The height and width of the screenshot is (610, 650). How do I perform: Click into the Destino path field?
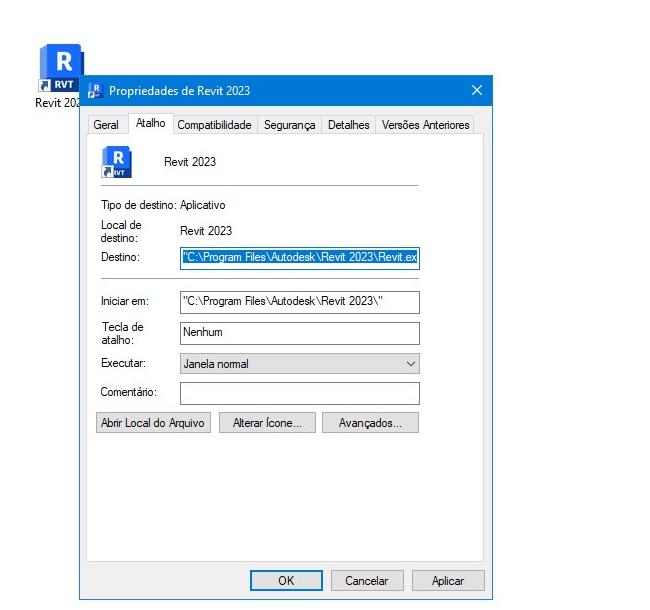(x=300, y=258)
